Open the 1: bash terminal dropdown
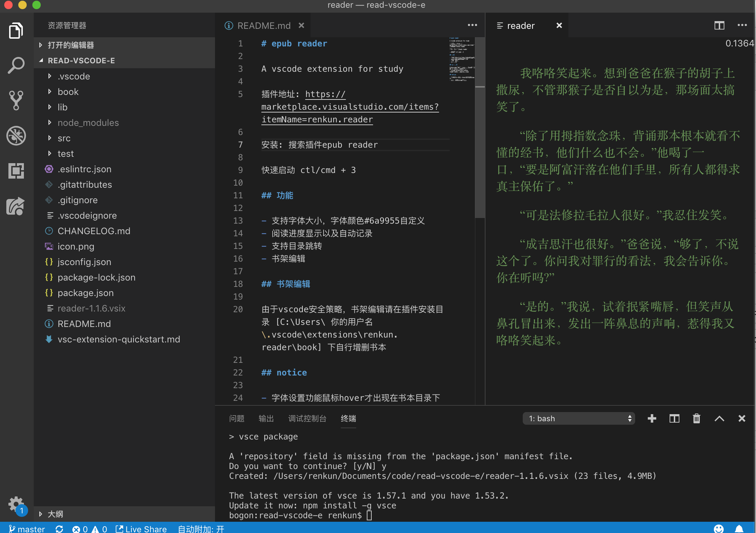 click(x=579, y=418)
